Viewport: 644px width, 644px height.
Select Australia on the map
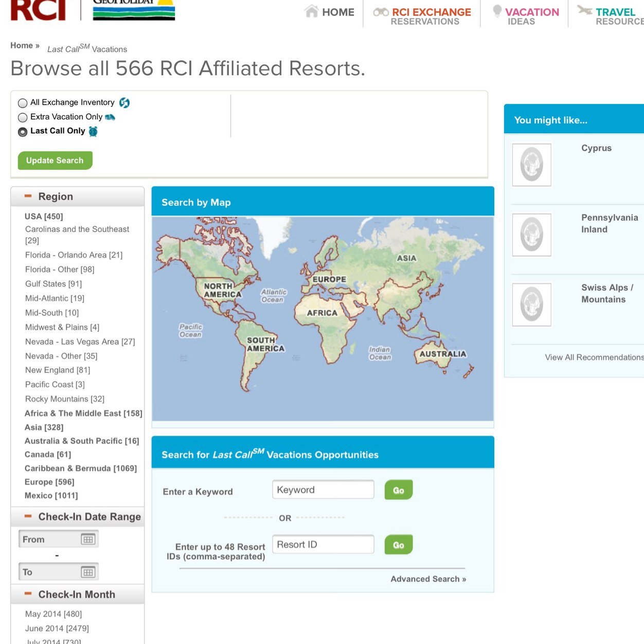coord(443,354)
